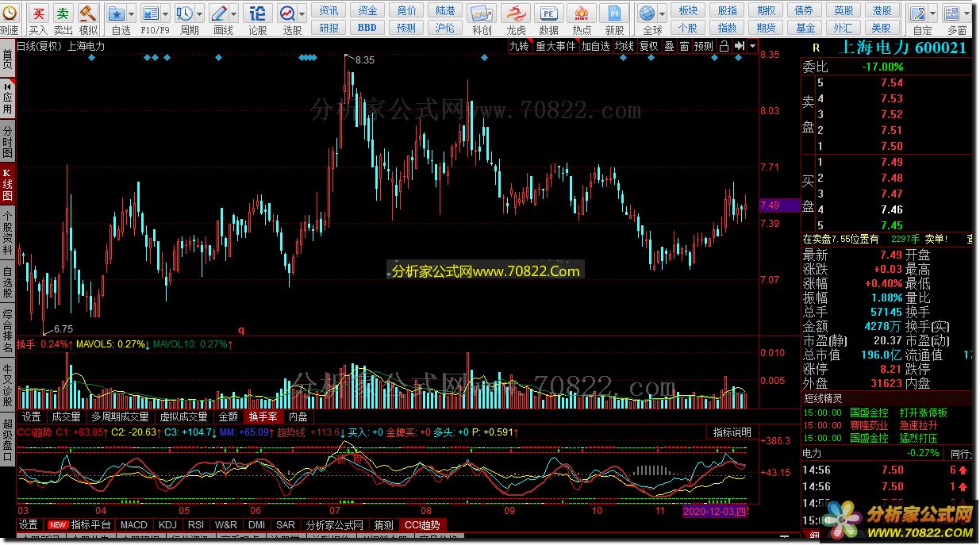Click the 美股 US stocks toolbar button
The image size is (980, 545).
coord(882,28)
